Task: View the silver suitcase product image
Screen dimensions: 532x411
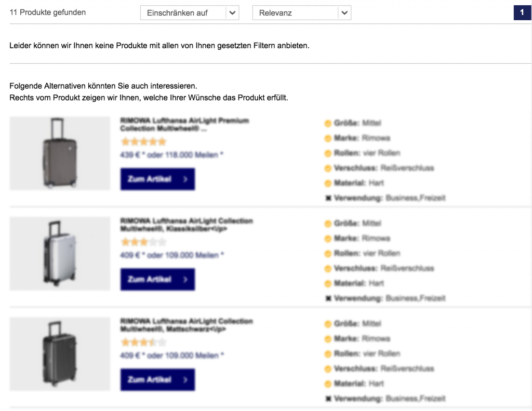Action: (x=60, y=253)
